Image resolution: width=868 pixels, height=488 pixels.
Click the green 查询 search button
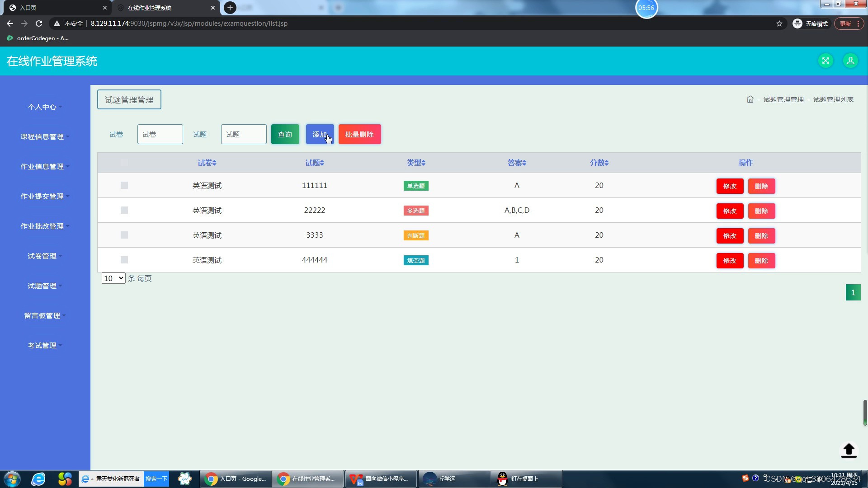click(x=285, y=134)
